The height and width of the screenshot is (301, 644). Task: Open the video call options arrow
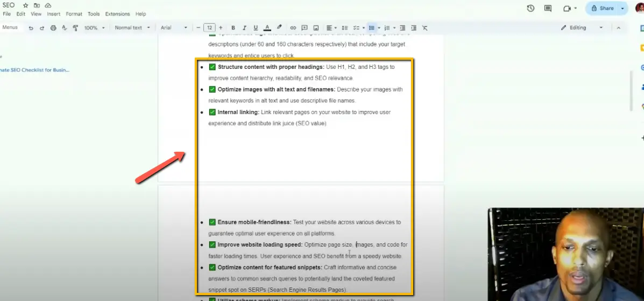[576, 8]
